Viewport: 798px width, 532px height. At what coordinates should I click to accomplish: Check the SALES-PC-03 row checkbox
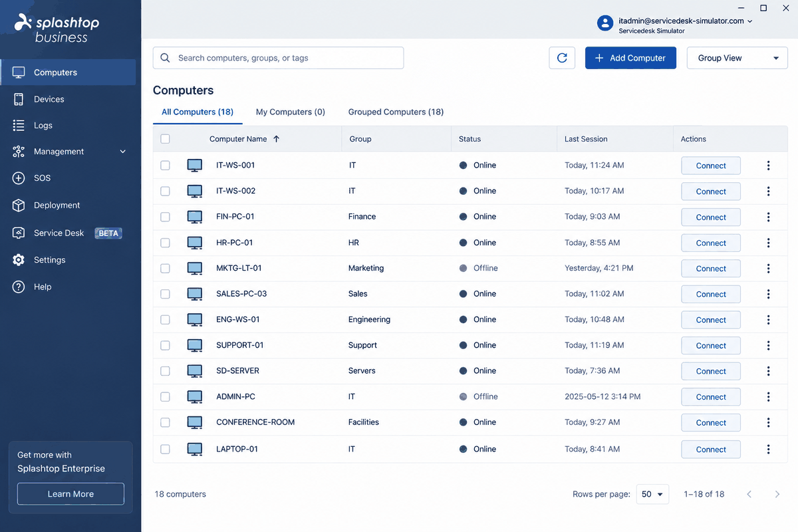[165, 294]
